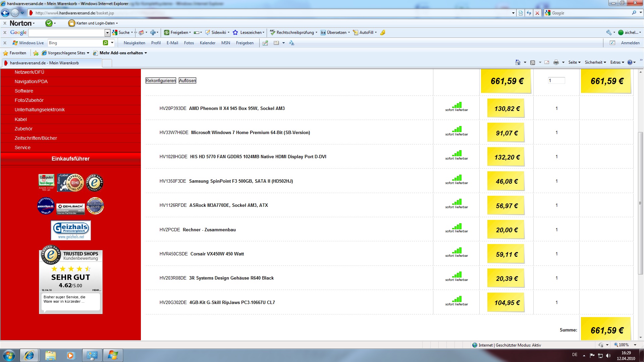Click Norton green checkmark status icon
This screenshot has width=644, height=362.
pyautogui.click(x=49, y=23)
